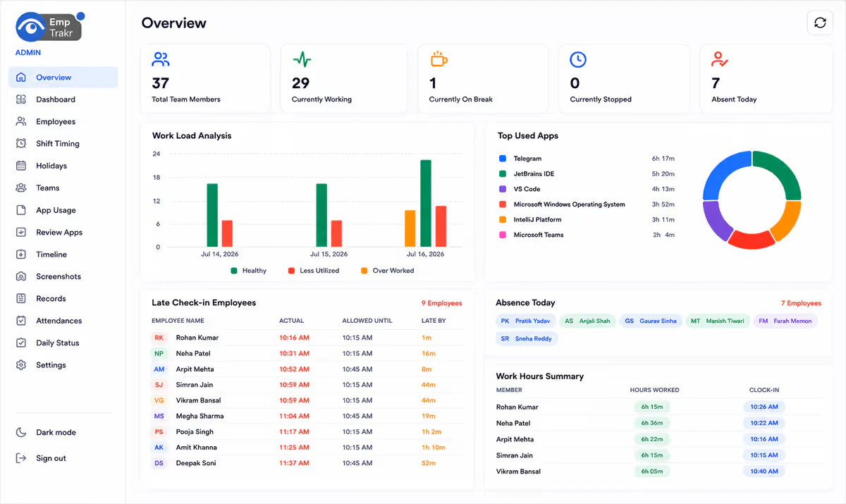
Task: Toggle Less Utilized legend entry
Action: point(314,271)
